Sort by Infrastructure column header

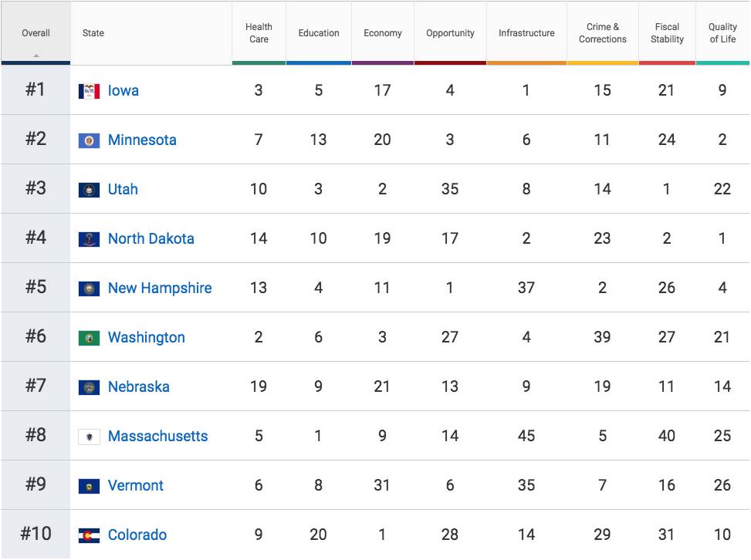click(526, 33)
